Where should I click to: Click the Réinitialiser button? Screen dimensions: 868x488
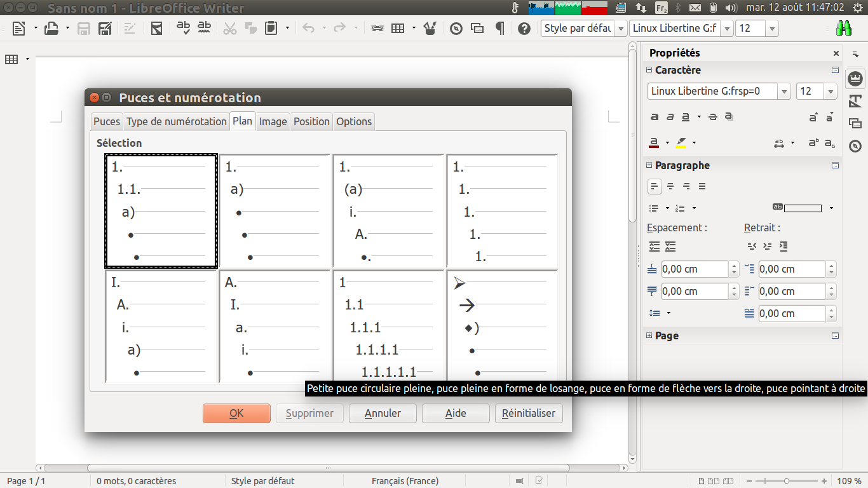point(529,413)
